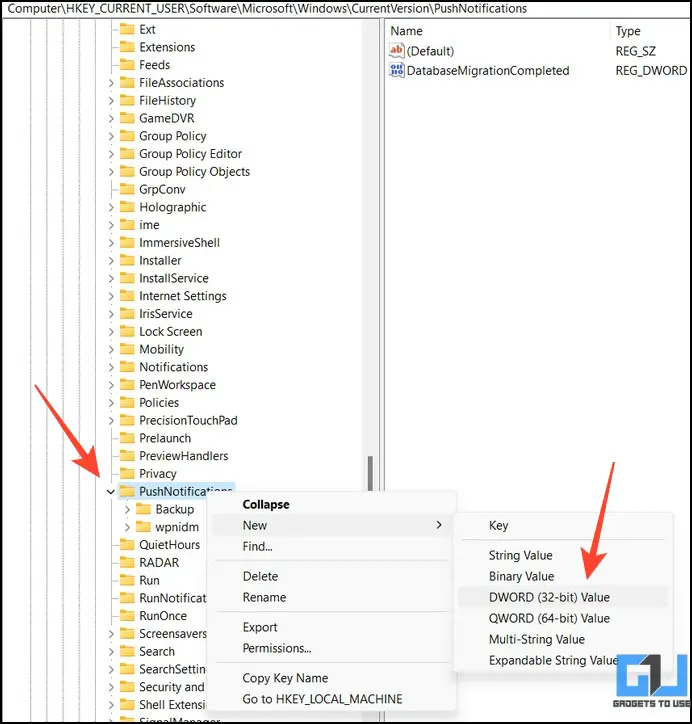Select the DatabaseMigrationCompleted value name
Viewport: 692px width, 724px height.
click(488, 71)
